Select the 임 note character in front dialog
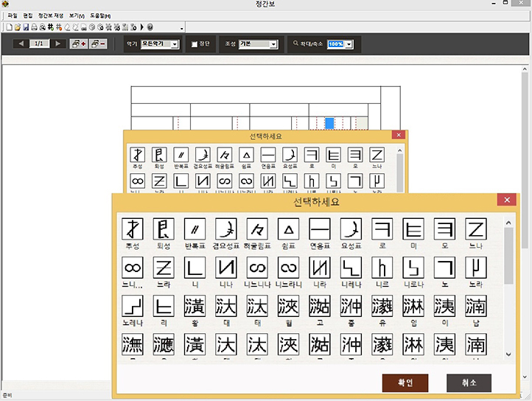Screen dimensions: 532x401 point(413,306)
